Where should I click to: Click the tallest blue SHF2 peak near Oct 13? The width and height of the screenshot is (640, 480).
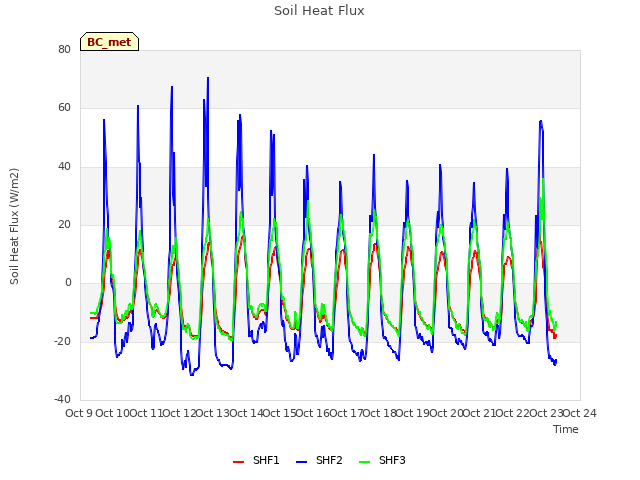(x=208, y=78)
